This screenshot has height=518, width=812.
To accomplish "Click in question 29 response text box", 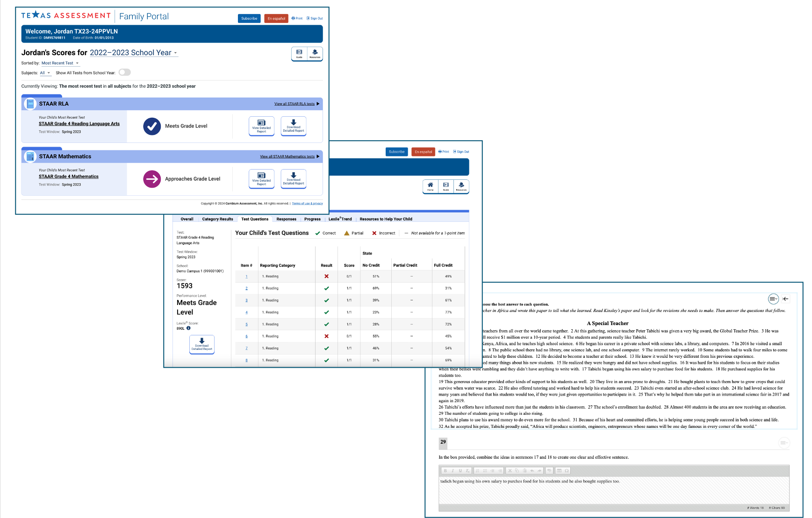I will pyautogui.click(x=614, y=490).
